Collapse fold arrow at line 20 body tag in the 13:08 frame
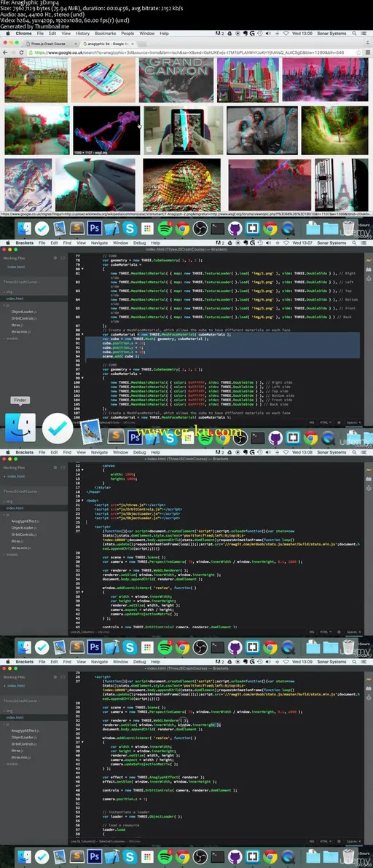Viewport: 373px width, 868px height. pyautogui.click(x=83, y=500)
